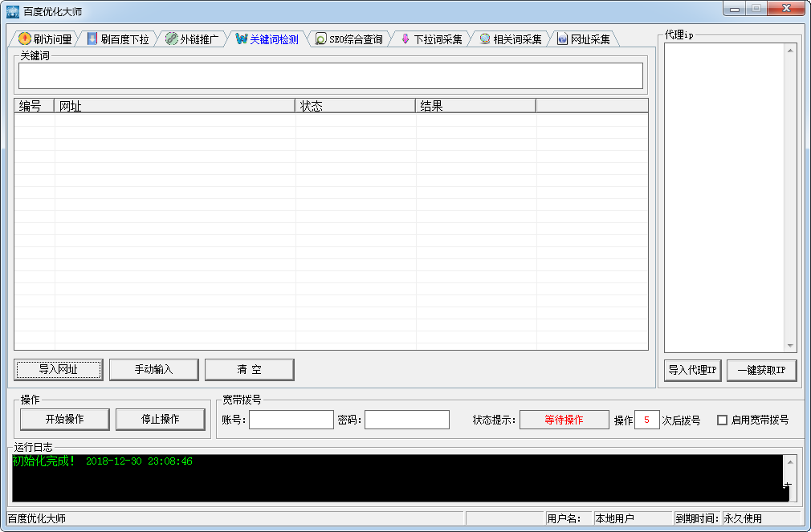Sort by the 网址 column header
The image size is (811, 532).
click(x=174, y=106)
